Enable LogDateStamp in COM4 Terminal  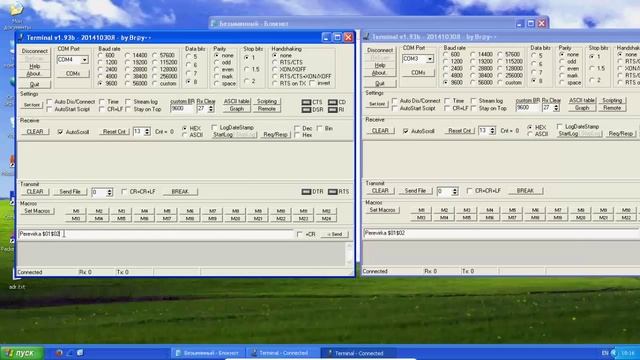[x=215, y=128]
